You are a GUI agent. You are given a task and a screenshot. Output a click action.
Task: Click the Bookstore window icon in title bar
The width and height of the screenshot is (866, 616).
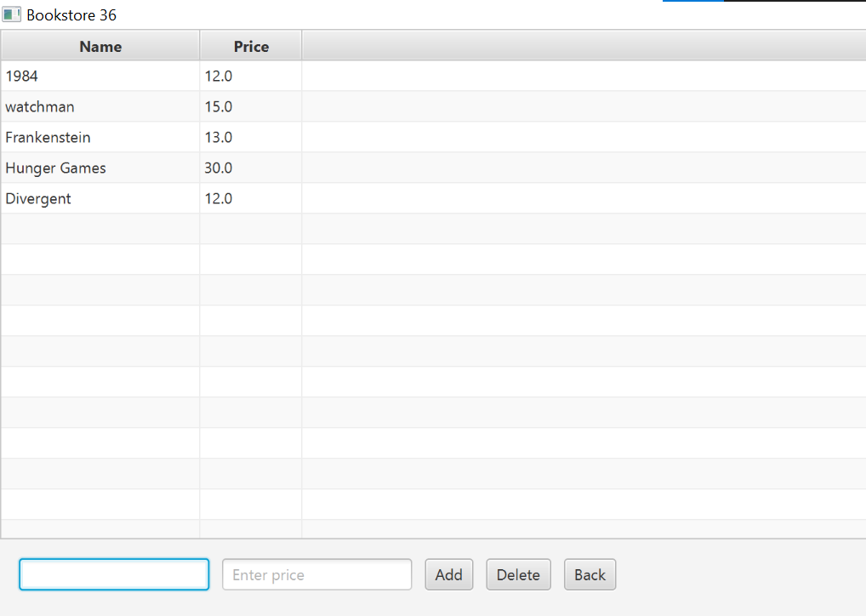pos(12,14)
